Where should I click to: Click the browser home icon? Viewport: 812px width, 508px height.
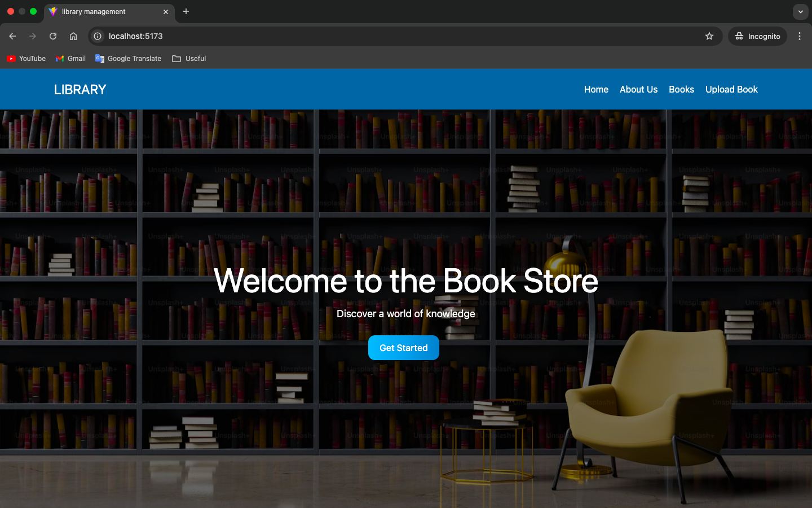click(73, 36)
